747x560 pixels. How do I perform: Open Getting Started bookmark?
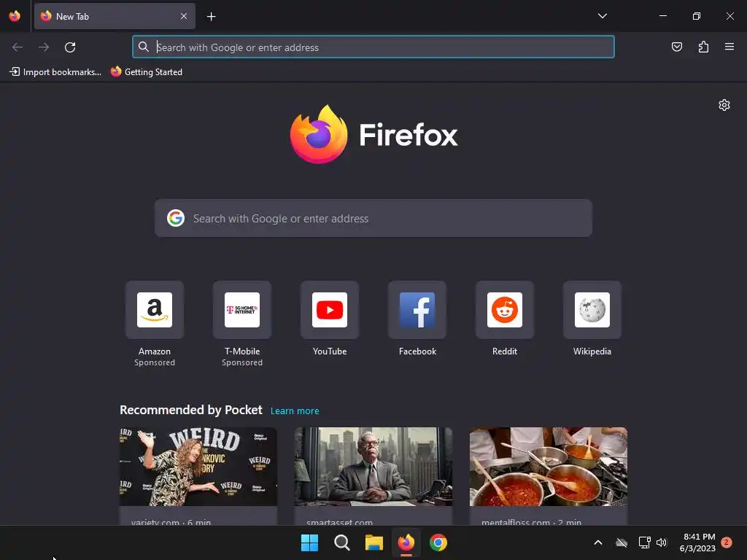147,72
